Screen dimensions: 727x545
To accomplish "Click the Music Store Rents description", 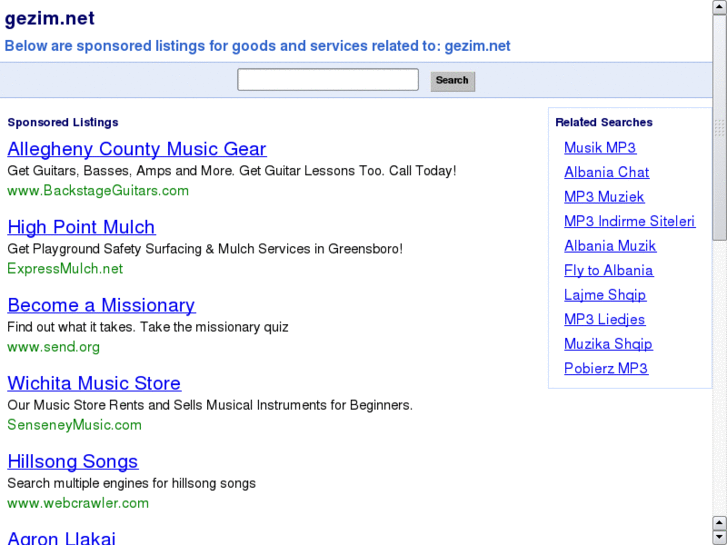I will (x=210, y=405).
